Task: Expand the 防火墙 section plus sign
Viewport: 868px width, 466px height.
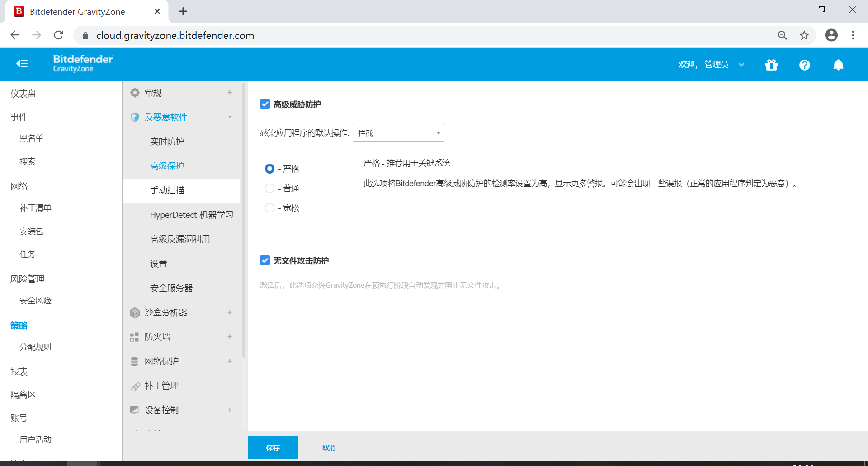Action: [x=230, y=337]
